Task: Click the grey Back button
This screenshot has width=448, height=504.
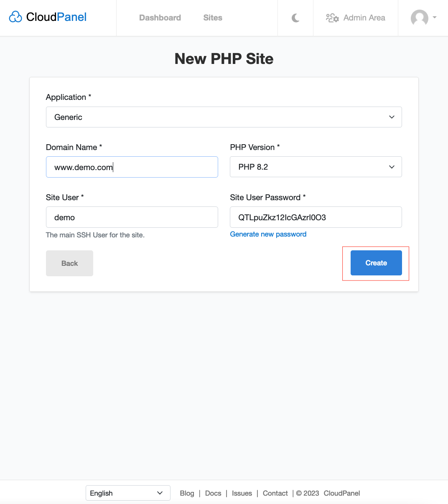Action: tap(69, 263)
